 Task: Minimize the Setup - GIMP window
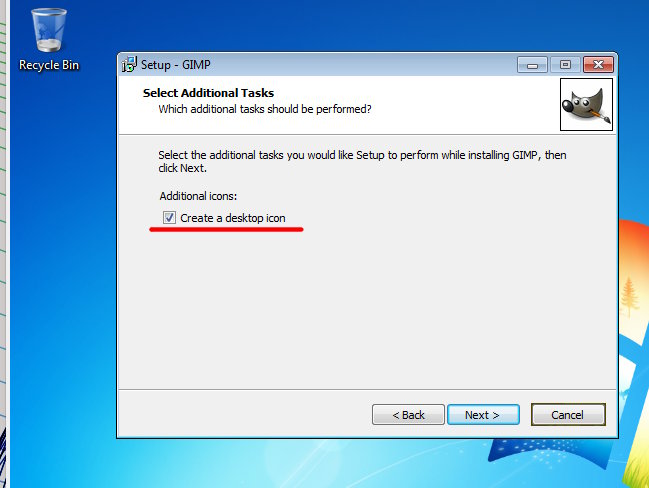(532, 65)
